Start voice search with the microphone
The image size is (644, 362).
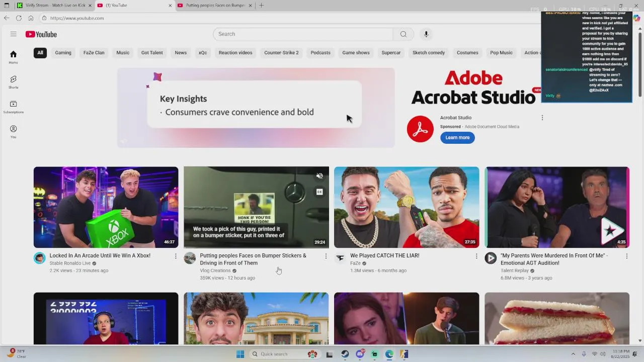click(426, 34)
